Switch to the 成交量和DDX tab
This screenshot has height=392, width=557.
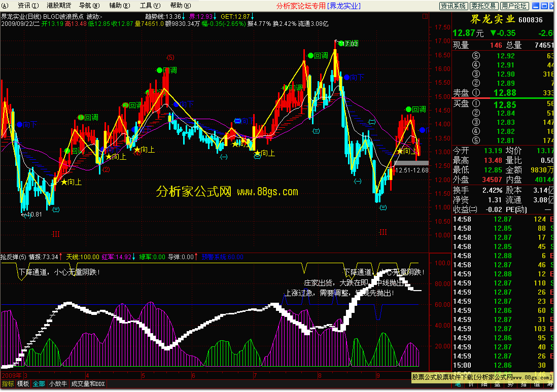click(x=88, y=384)
